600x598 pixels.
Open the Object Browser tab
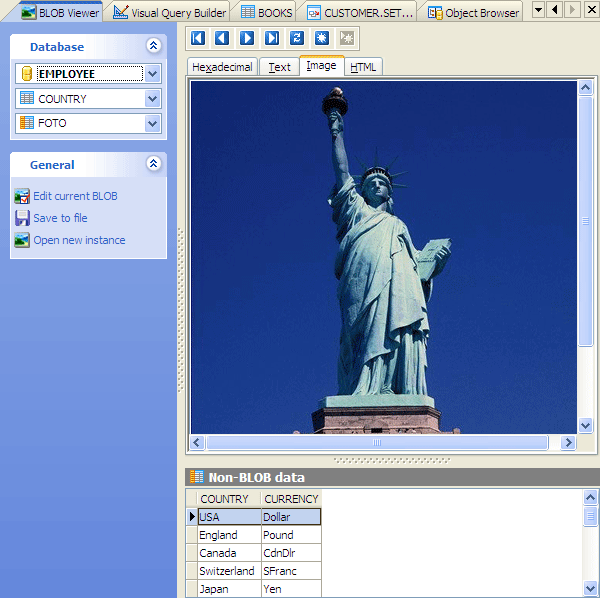473,13
